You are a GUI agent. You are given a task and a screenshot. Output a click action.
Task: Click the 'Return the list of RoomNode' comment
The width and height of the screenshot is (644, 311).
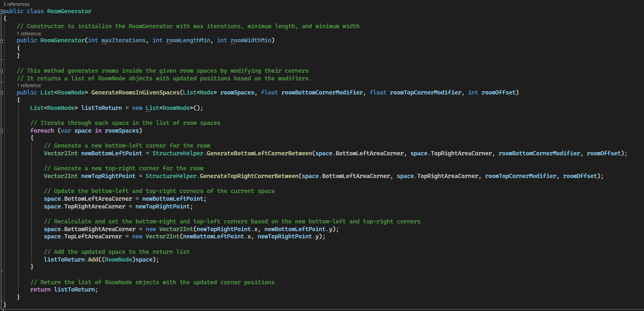click(x=152, y=282)
